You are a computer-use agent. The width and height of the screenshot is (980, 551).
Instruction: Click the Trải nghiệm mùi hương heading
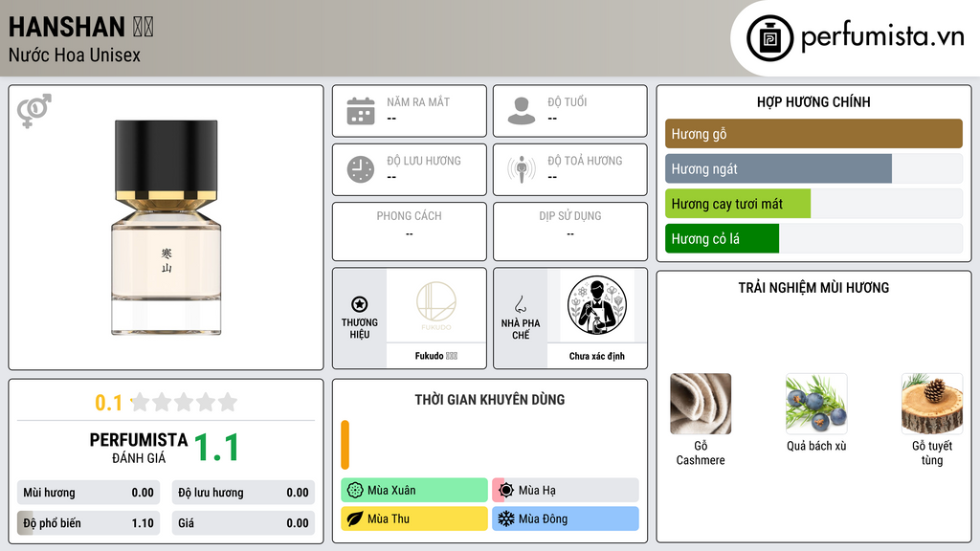(813, 287)
